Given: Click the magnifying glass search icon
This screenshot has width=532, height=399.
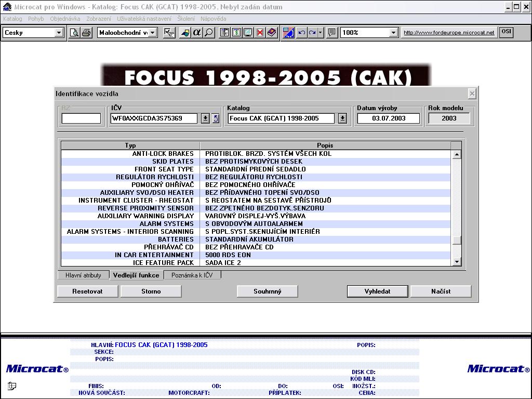Looking at the screenshot, I should pos(209,33).
